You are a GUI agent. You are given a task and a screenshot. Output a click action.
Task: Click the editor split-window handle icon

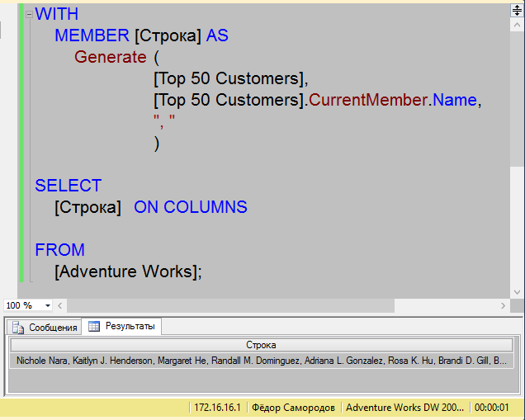[517, 10]
